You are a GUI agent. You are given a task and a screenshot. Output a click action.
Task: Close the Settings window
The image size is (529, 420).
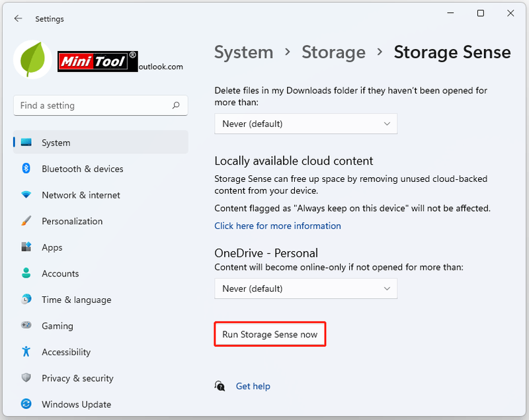click(x=510, y=13)
